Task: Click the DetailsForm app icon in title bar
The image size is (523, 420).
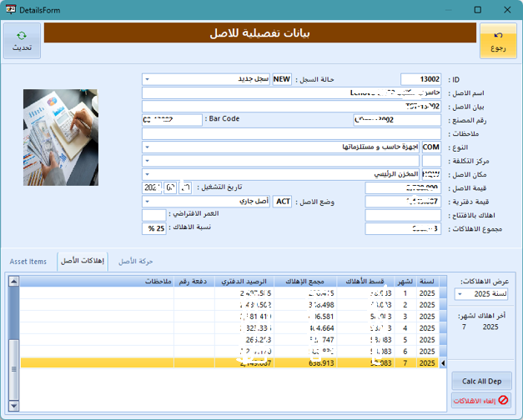Action: 11,9
